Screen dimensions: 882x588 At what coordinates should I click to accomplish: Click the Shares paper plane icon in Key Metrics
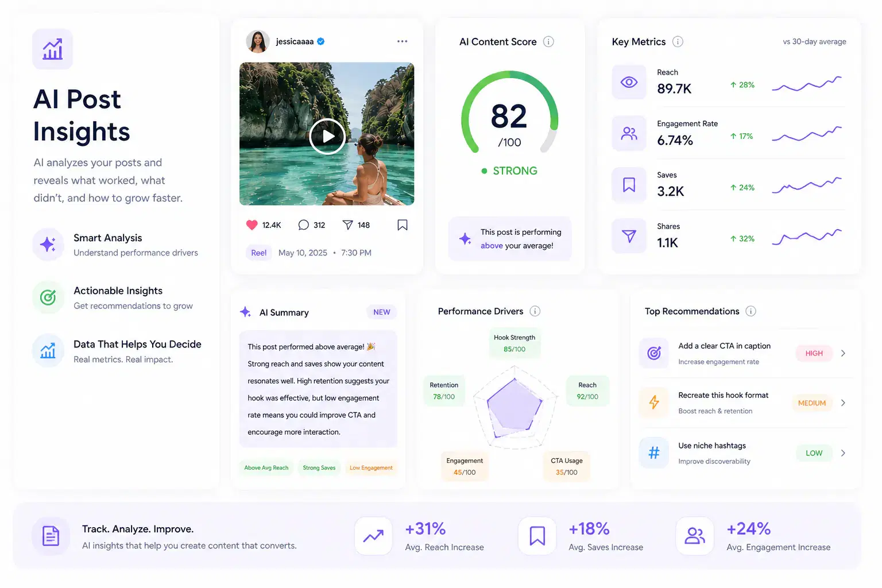pos(629,236)
